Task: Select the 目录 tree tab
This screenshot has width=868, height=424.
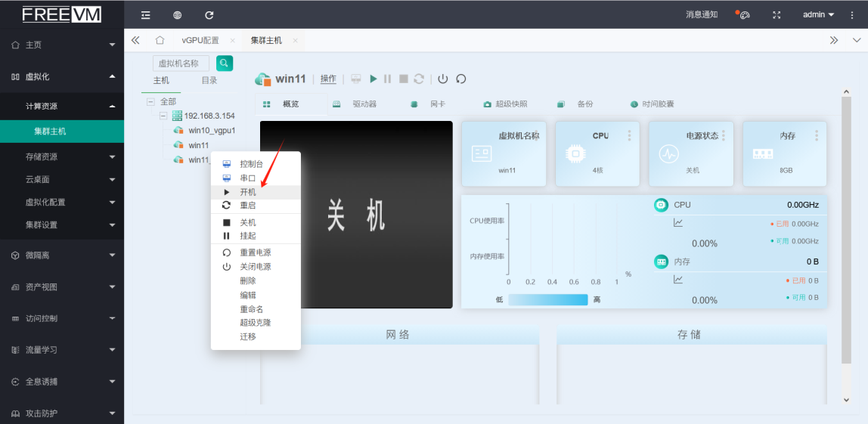Action: (x=209, y=81)
